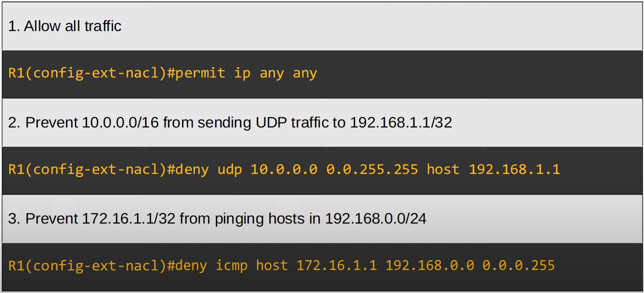Click destination 192.168.0.0 in third command
The width and height of the screenshot is (644, 293).
tap(430, 266)
